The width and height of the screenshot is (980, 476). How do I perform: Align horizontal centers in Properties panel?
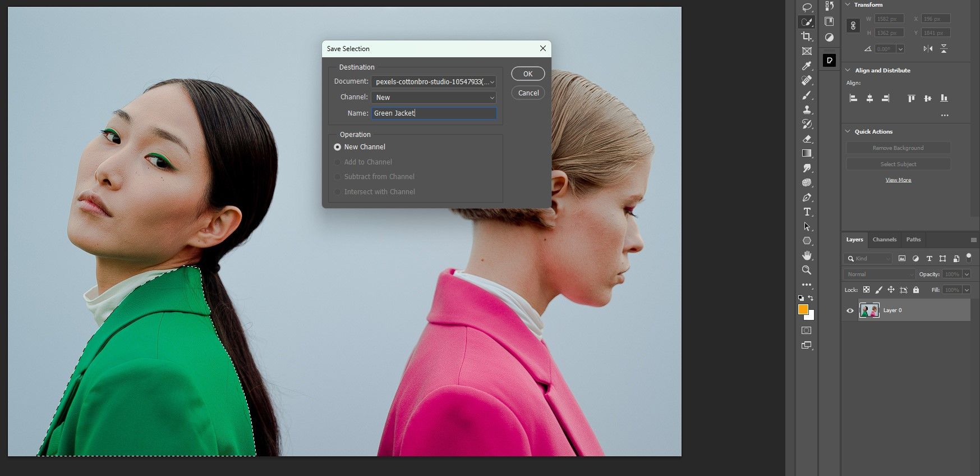coord(869,98)
